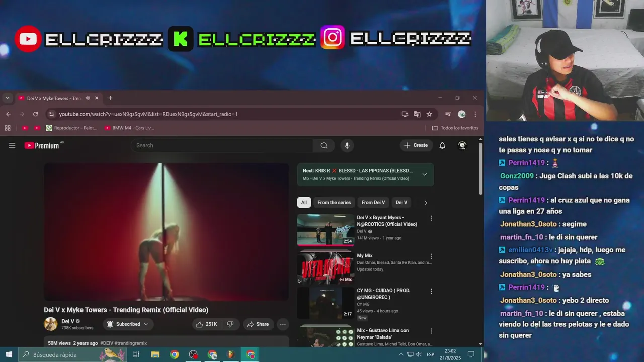Screen dimensions: 644x362
Task: Open Chrome tab search dropdown
Action: [x=7, y=98]
